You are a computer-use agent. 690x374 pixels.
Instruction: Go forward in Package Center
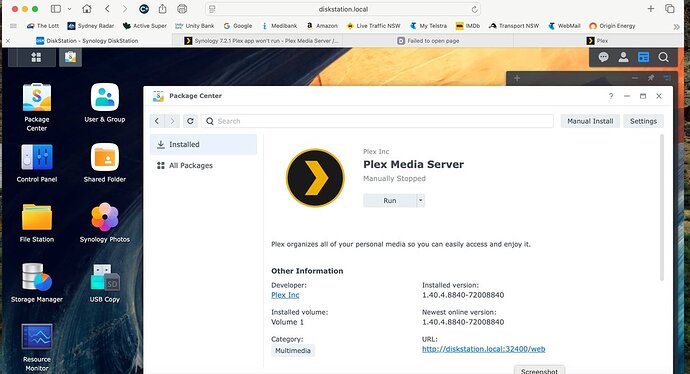(172, 121)
